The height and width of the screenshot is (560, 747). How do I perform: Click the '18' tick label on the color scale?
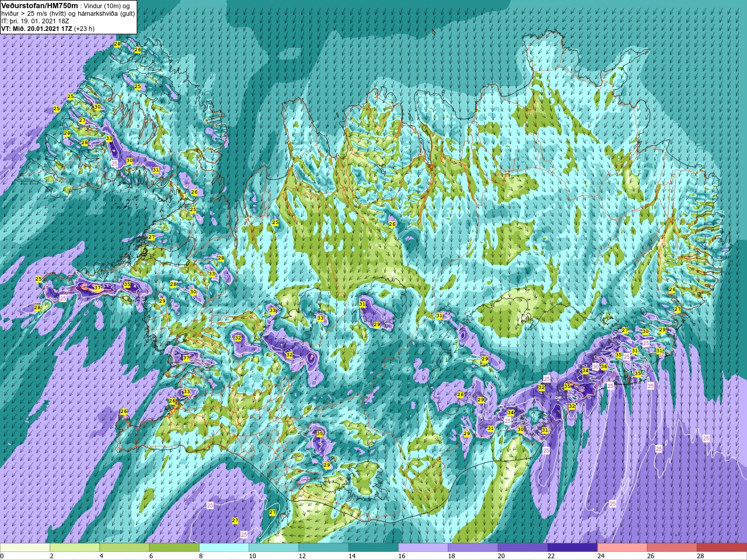451,556
